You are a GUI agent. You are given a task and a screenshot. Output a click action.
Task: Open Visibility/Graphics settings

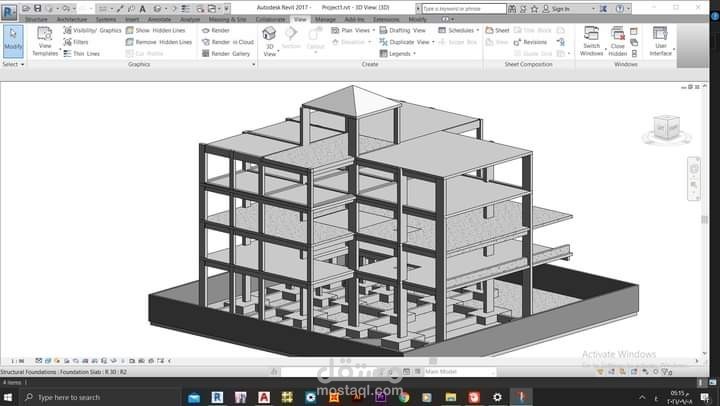pyautogui.click(x=92, y=30)
